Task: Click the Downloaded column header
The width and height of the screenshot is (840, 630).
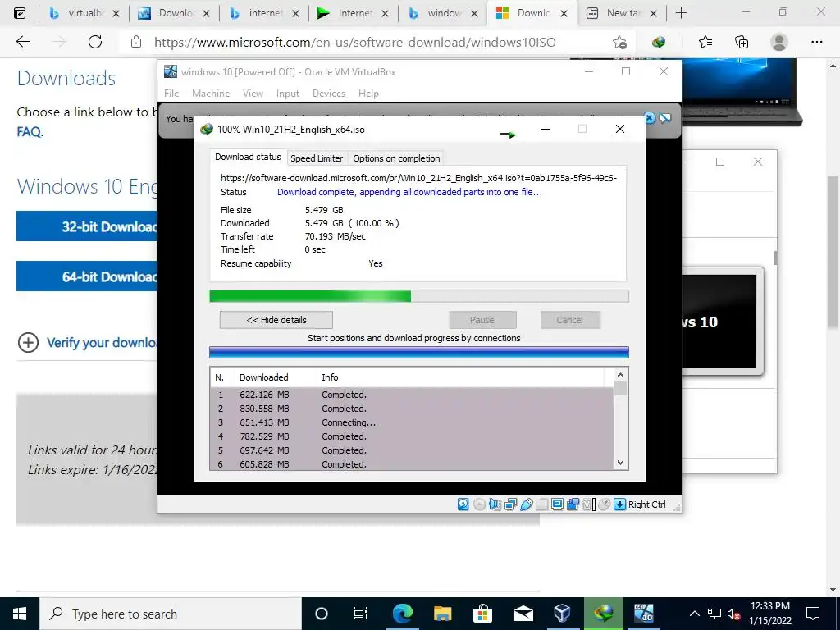Action: pyautogui.click(x=276, y=377)
